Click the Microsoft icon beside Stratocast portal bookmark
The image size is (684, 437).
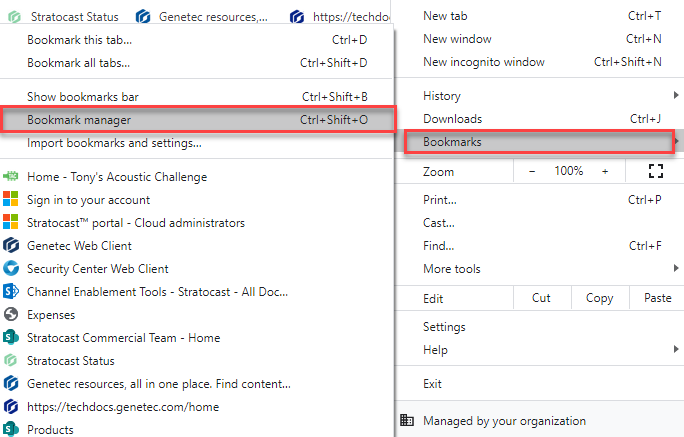click(x=10, y=222)
